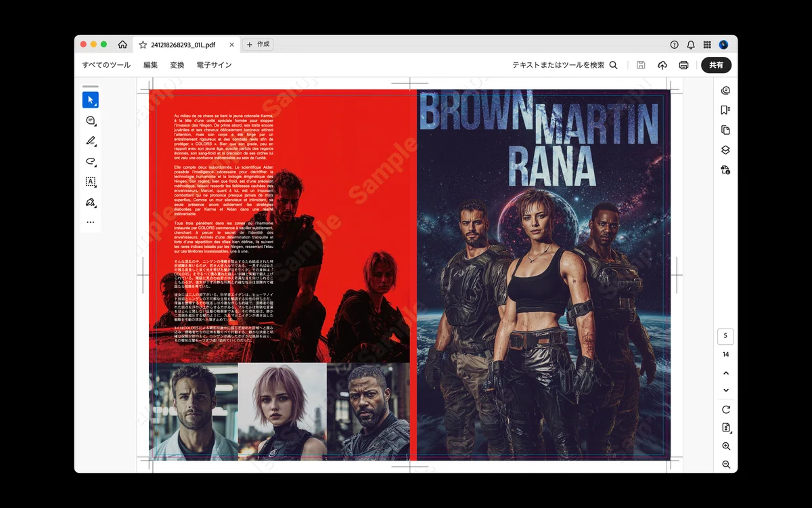Image resolution: width=812 pixels, height=508 pixels.
Task: Upload the file to cloud
Action: click(x=662, y=65)
